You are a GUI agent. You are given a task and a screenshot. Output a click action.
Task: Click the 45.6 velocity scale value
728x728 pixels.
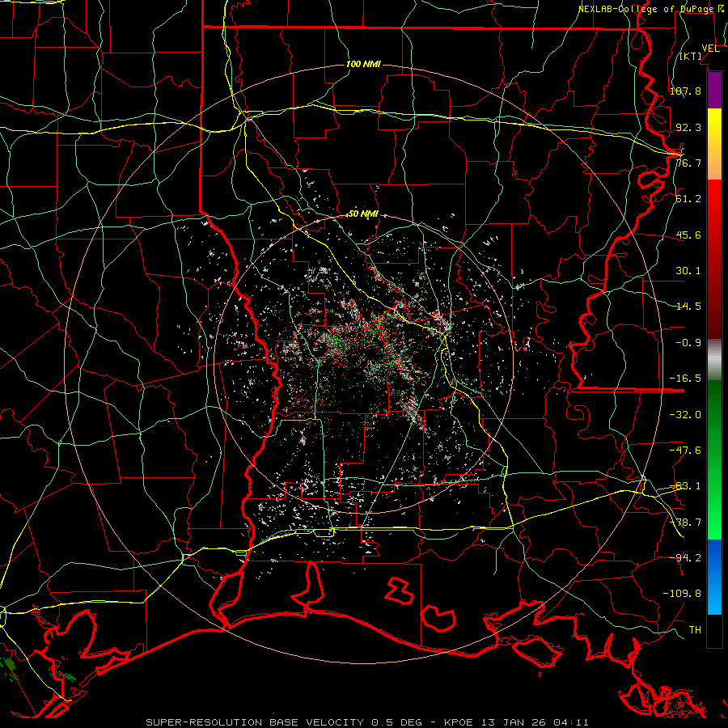tap(688, 235)
